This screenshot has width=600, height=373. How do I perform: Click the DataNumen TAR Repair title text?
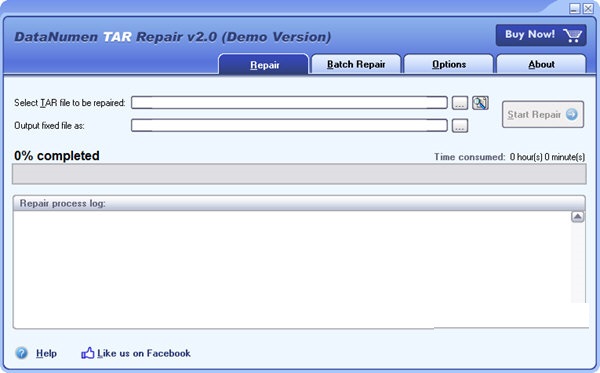coord(173,37)
